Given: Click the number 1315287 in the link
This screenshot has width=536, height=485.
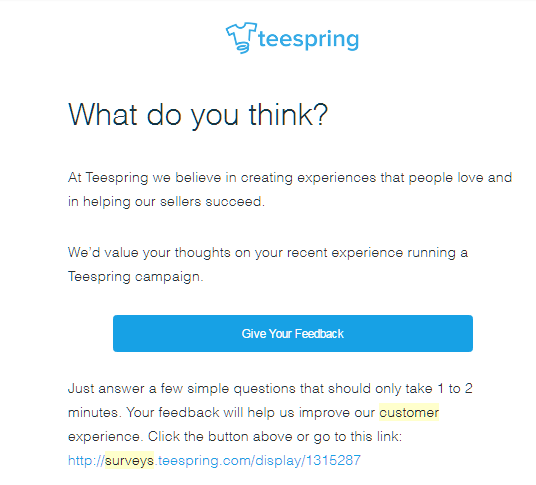Looking at the screenshot, I should click(333, 460).
